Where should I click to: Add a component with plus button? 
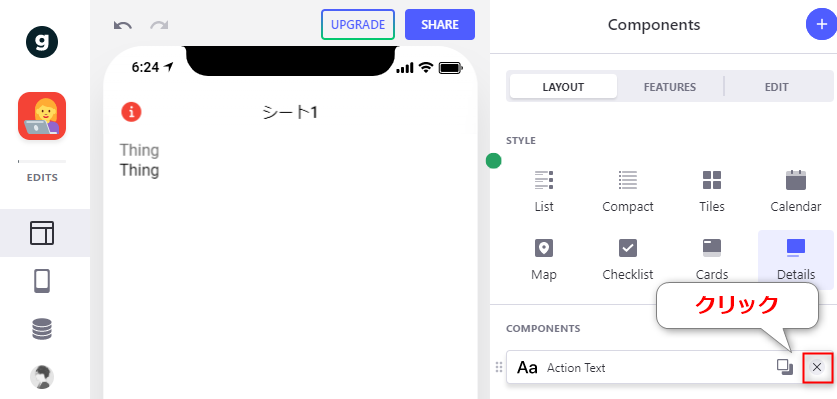pos(822,25)
